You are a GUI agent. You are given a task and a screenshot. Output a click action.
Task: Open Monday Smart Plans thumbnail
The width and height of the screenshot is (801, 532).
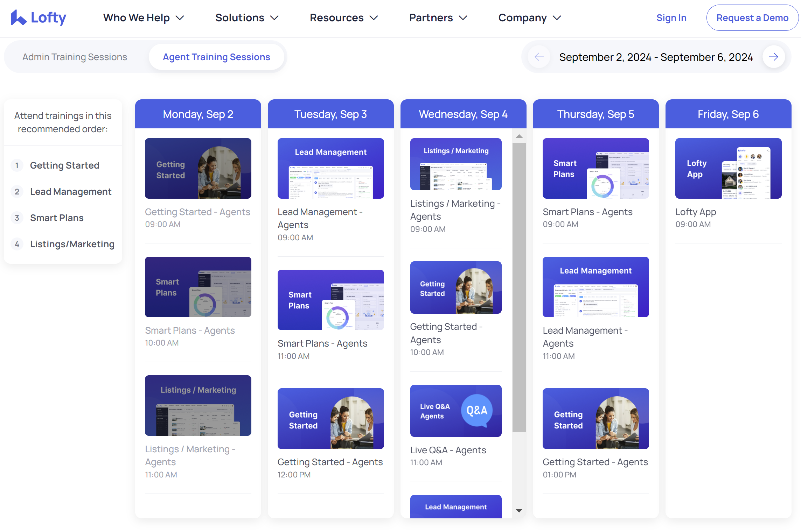tap(198, 287)
